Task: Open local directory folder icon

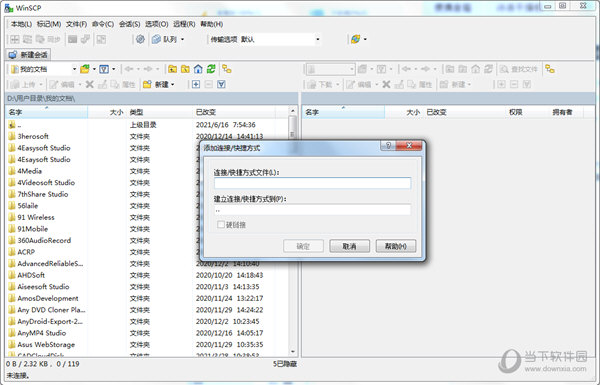Action: [x=85, y=69]
